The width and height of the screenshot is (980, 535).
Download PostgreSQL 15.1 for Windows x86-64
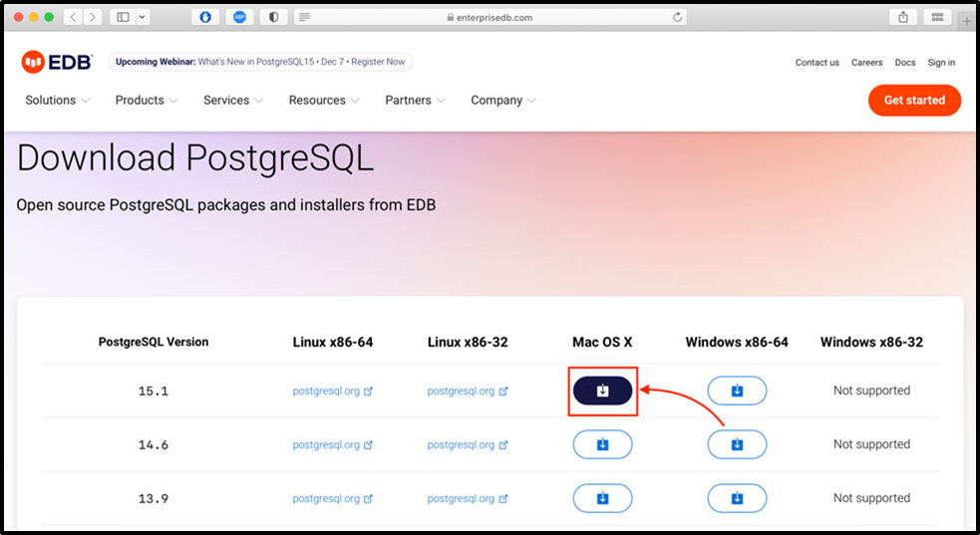pos(737,392)
